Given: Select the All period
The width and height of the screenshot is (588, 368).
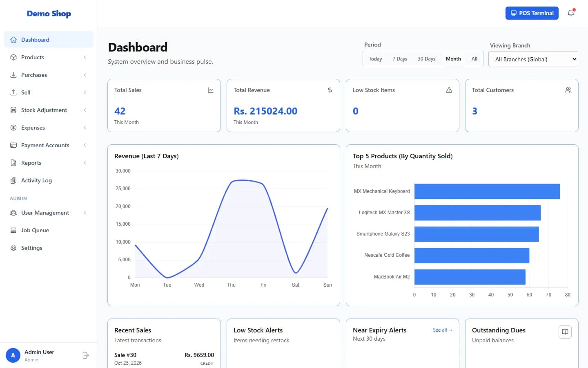Looking at the screenshot, I should (474, 59).
